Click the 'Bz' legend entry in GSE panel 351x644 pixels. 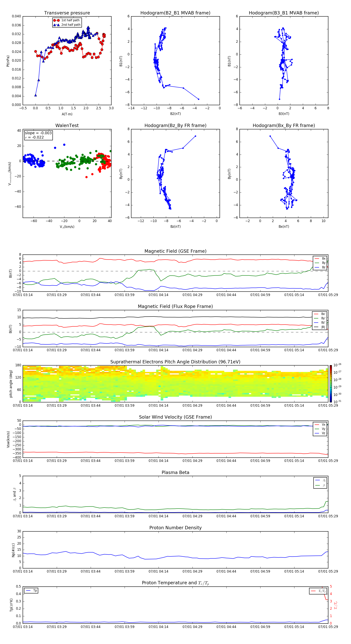click(320, 267)
